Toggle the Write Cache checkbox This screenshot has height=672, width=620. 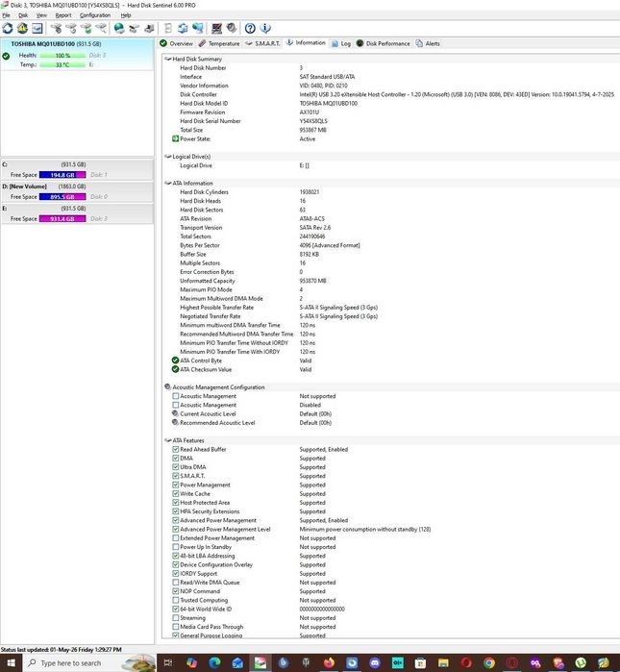tap(176, 493)
